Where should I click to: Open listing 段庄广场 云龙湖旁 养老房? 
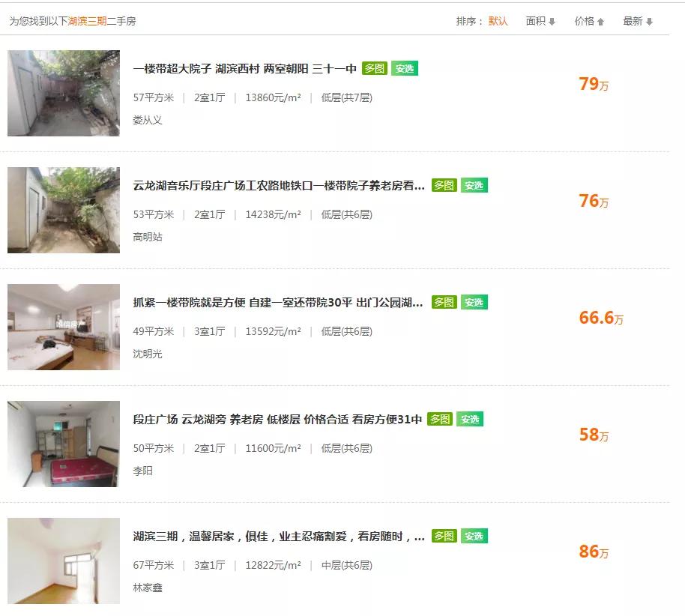click(277, 420)
